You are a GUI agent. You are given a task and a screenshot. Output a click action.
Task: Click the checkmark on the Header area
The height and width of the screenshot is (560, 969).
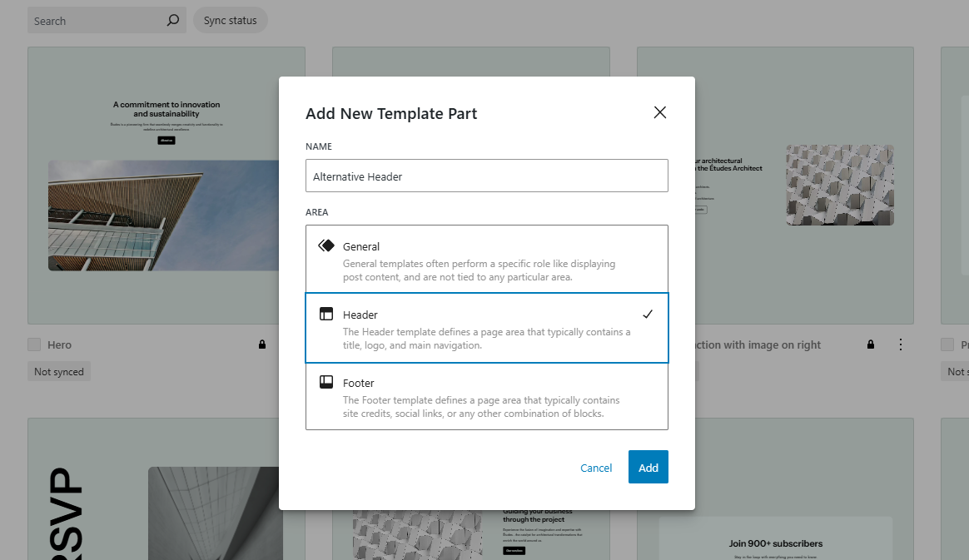[648, 314]
